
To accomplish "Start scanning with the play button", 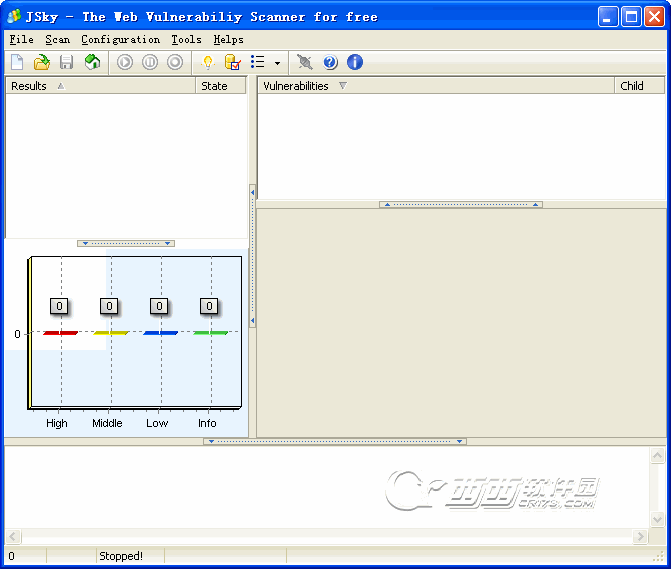I will (125, 62).
